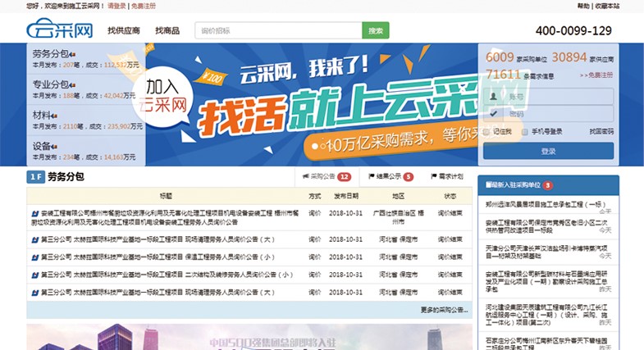Click the user icon in account field
The height and width of the screenshot is (350, 644).
(x=494, y=97)
